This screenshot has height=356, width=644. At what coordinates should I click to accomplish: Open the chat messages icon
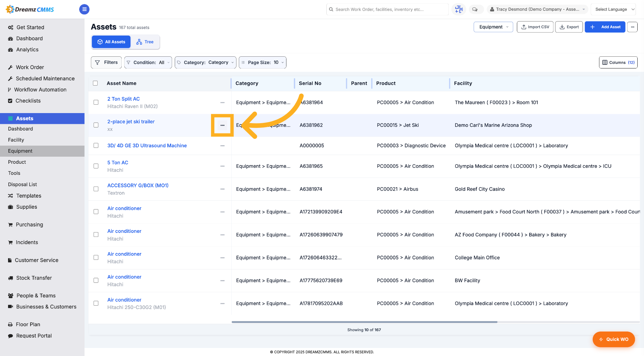[x=475, y=9]
